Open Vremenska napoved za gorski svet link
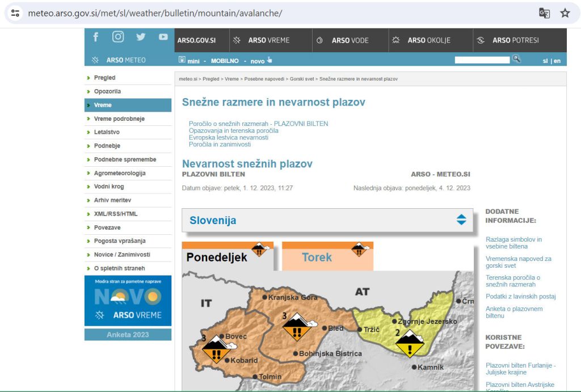This screenshot has height=392, width=581. click(518, 262)
